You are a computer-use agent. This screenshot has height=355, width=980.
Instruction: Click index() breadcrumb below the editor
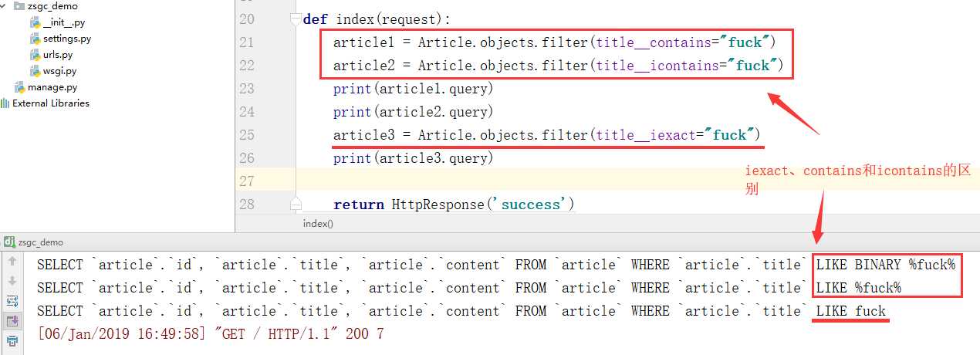tap(318, 224)
